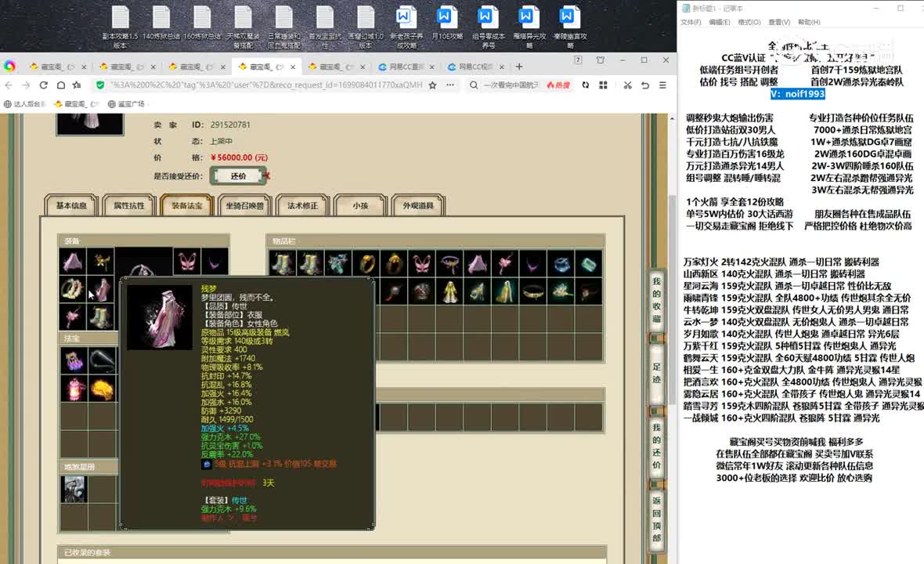Open 我的还价 side button
This screenshot has height=564, width=924.
point(656,446)
